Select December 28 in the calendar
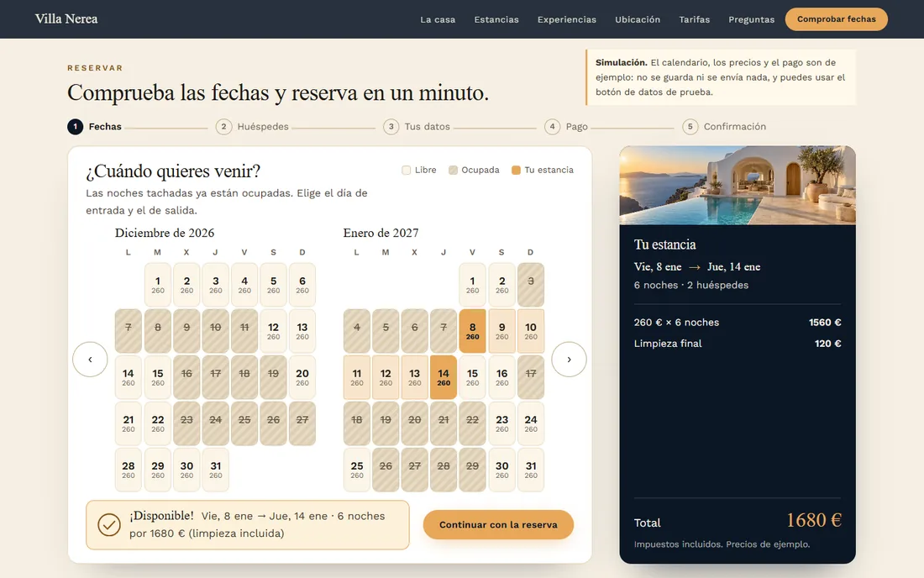Image resolution: width=924 pixels, height=578 pixels. [x=129, y=470]
